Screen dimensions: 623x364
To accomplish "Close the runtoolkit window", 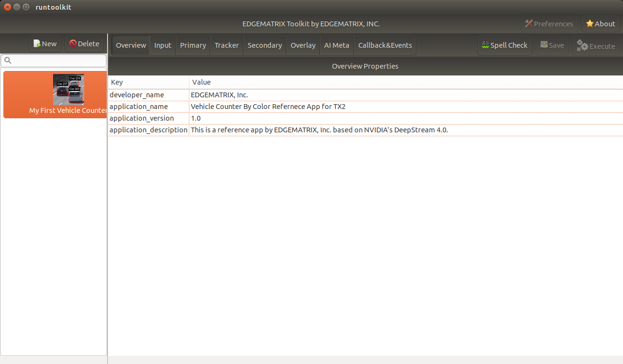I will [x=8, y=7].
